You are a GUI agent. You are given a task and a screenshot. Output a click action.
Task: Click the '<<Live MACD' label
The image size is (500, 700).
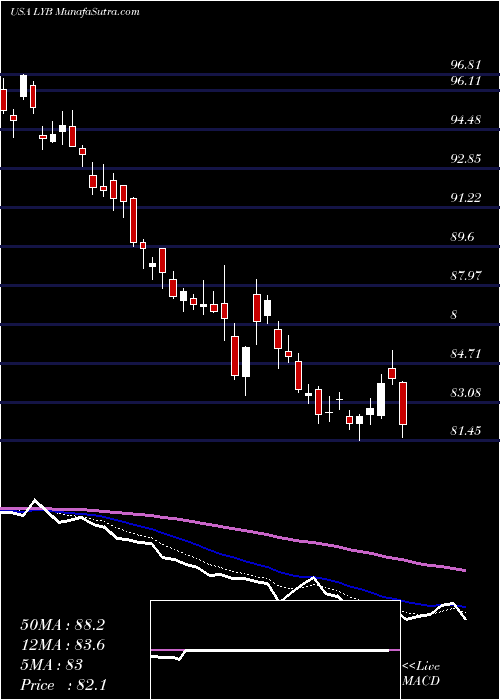point(421,674)
